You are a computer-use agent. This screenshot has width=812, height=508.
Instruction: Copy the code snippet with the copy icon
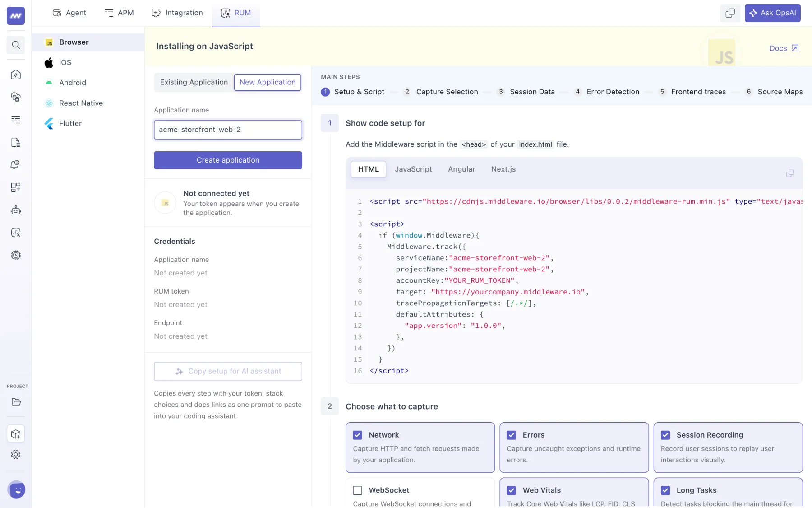(x=790, y=173)
